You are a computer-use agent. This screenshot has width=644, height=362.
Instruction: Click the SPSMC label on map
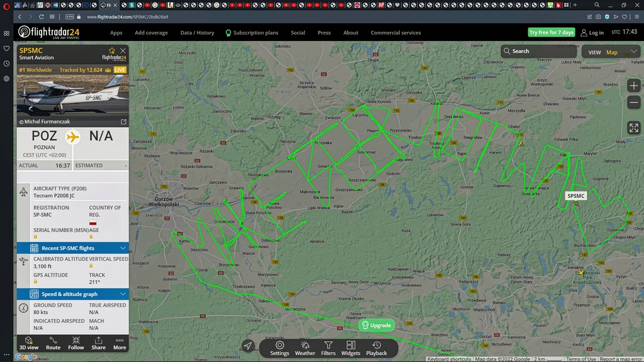click(x=576, y=196)
